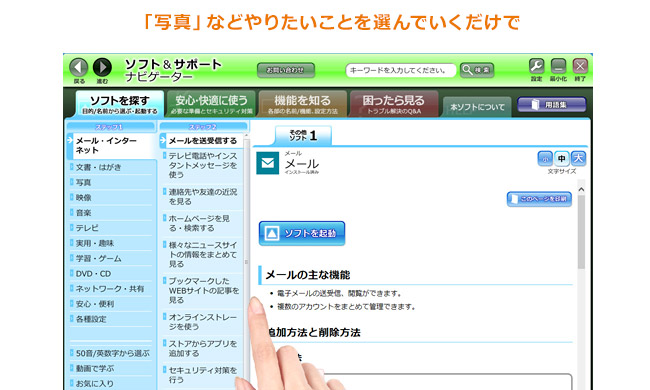The image size is (650, 390).
Task: Open settings (設定) wrench icon
Action: 536,66
